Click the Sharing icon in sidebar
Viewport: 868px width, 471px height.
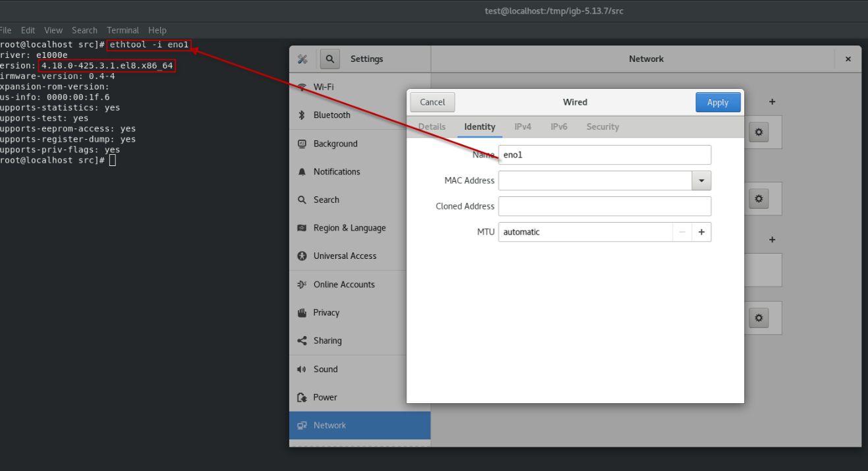[302, 341]
